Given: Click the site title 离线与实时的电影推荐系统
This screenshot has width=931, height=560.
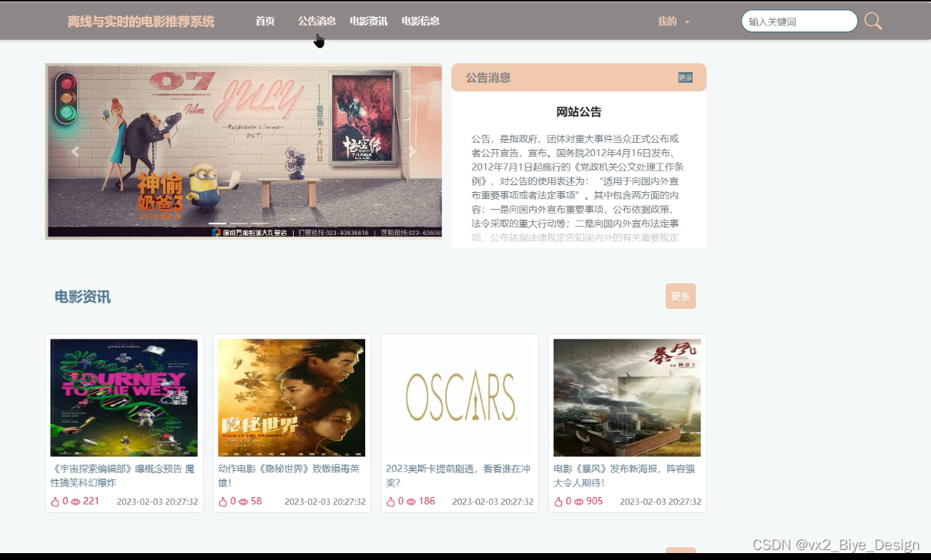Looking at the screenshot, I should [141, 22].
